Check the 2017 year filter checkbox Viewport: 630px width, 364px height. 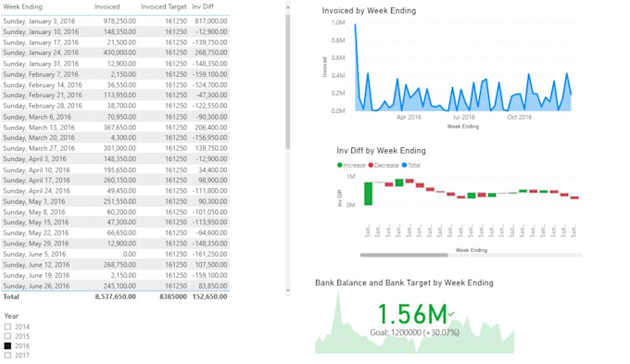pyautogui.click(x=7, y=355)
